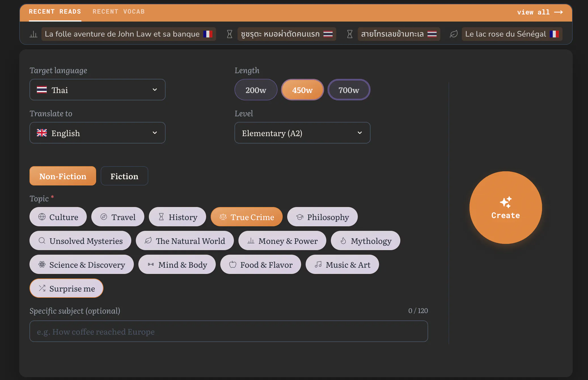Click French flag on John Law read
The height and width of the screenshot is (380, 588).
(208, 34)
